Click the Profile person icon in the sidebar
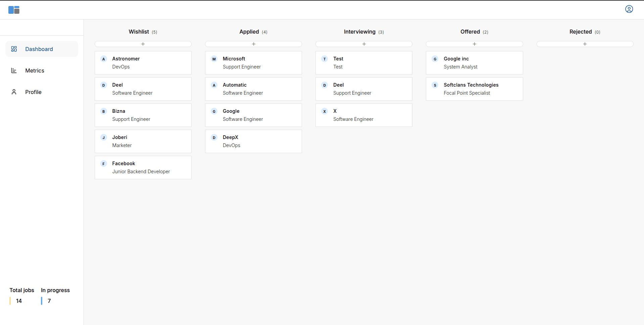644x325 pixels. [x=14, y=92]
